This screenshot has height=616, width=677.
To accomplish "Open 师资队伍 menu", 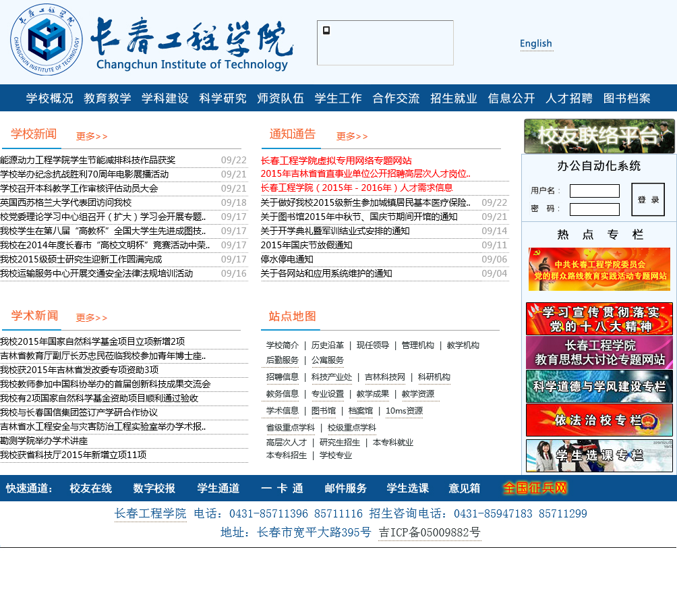I will pyautogui.click(x=281, y=98).
